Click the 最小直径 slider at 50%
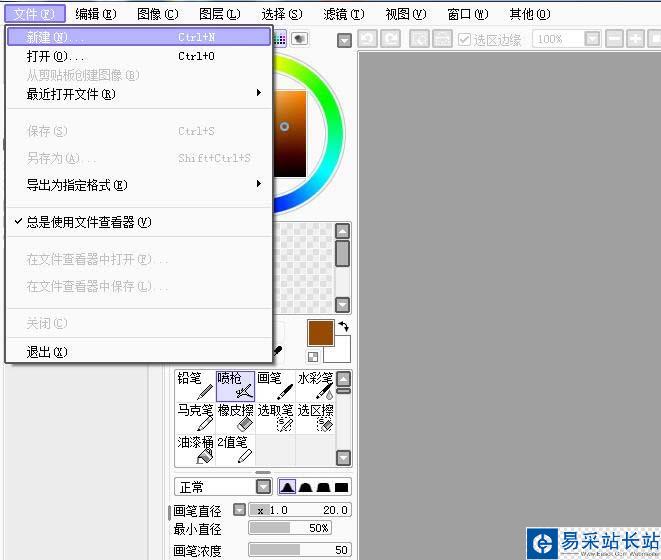 [290, 528]
